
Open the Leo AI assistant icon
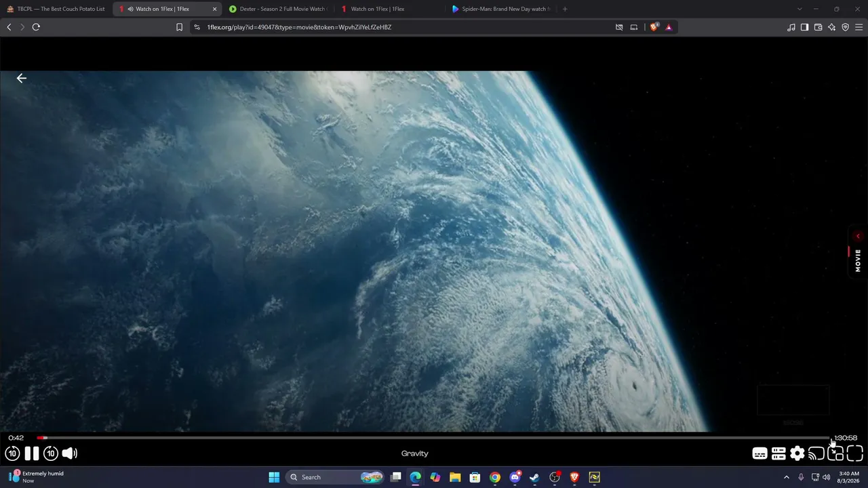(x=831, y=27)
